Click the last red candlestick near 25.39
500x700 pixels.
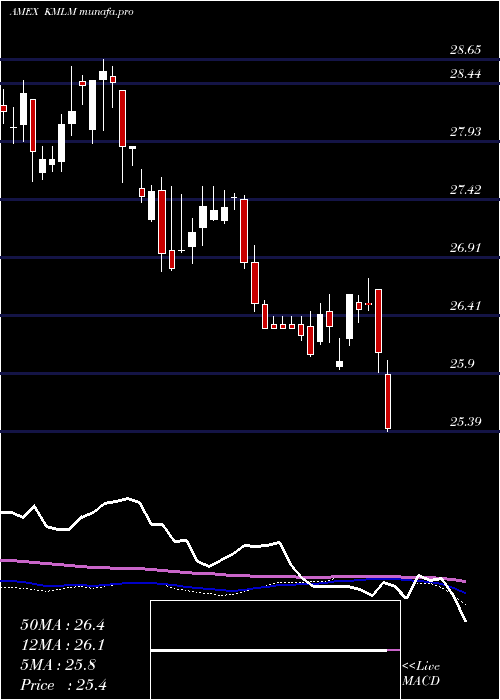coord(388,396)
